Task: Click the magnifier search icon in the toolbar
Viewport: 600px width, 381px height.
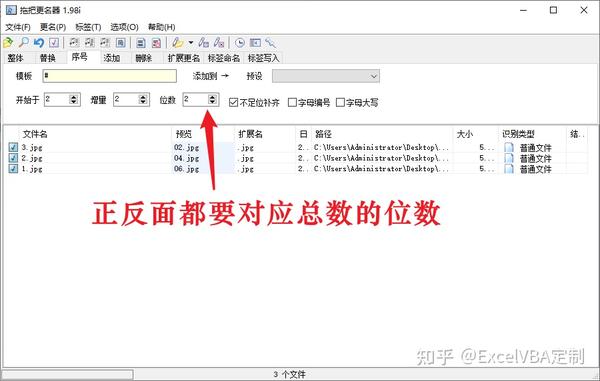Action: 23,42
